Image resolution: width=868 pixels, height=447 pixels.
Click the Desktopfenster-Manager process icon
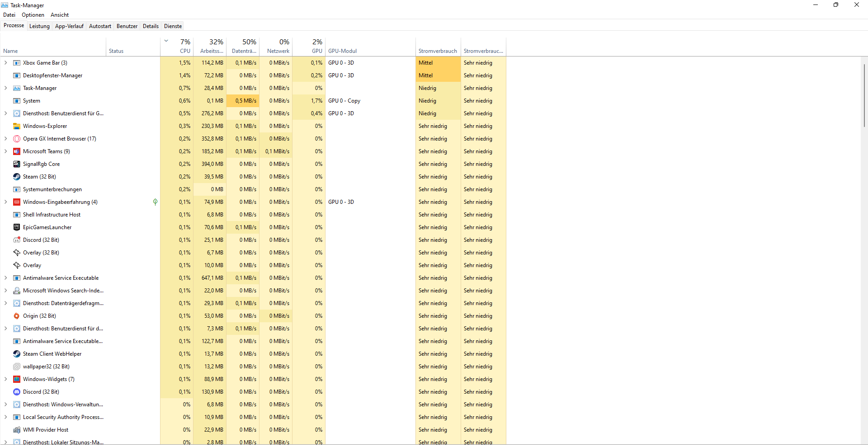point(17,75)
